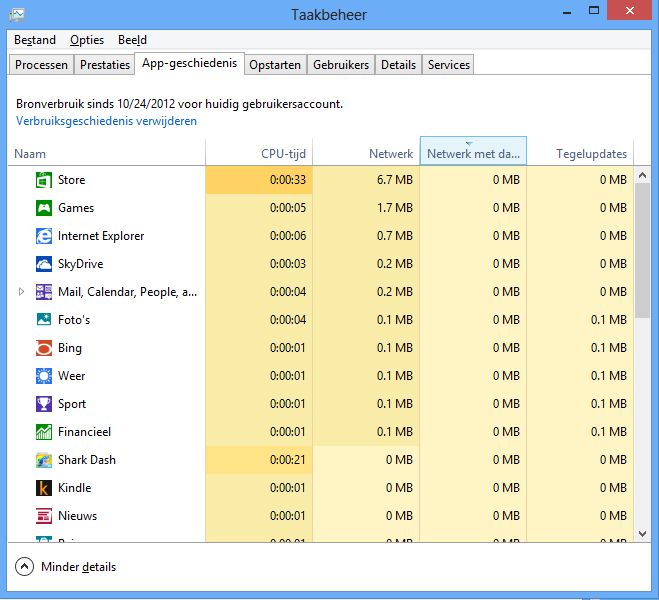
Task: Select the Bing row name
Action: pos(70,348)
